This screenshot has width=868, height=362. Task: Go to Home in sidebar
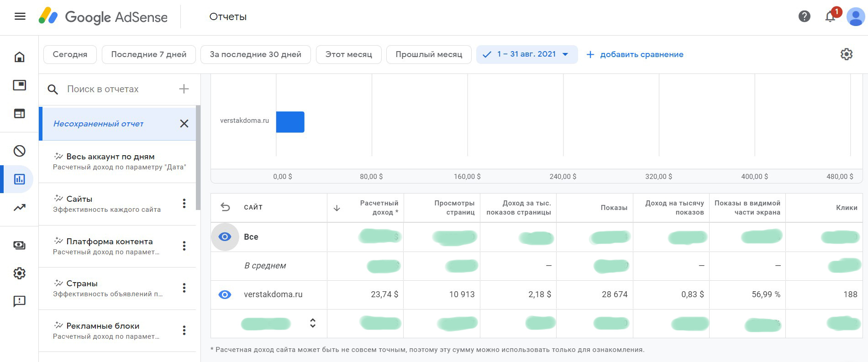coord(19,57)
